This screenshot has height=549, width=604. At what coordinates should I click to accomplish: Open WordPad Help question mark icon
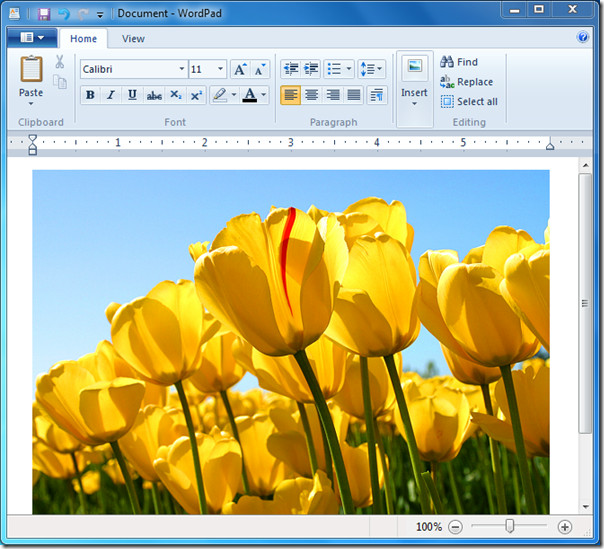point(583,38)
